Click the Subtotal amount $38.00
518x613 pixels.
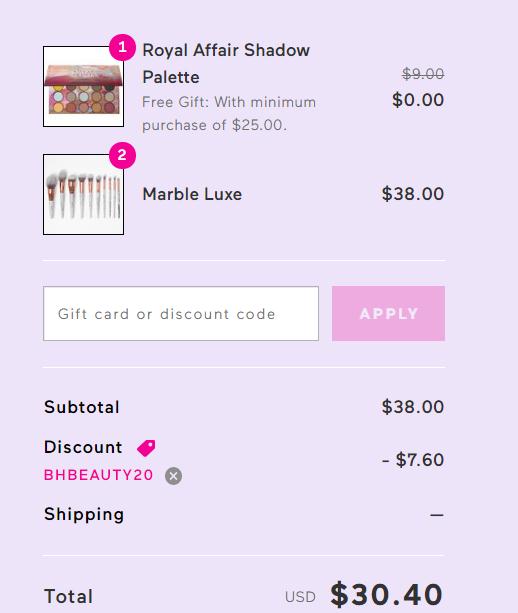pyautogui.click(x=413, y=407)
